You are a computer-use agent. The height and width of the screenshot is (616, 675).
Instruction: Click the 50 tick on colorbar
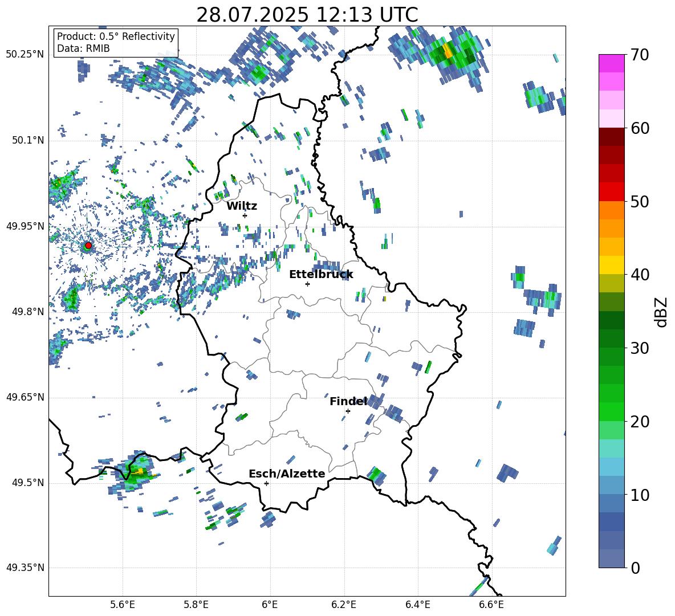pos(640,201)
